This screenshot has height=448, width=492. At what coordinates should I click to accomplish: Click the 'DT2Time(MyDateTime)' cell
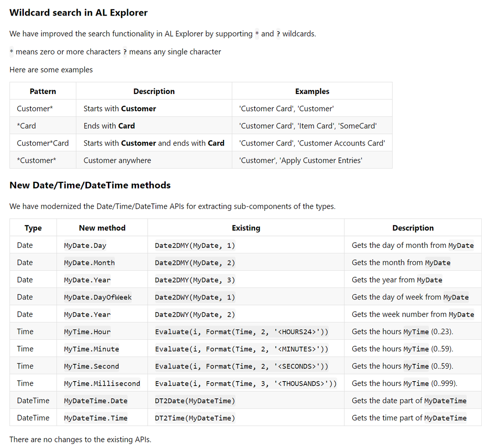[x=246, y=417]
